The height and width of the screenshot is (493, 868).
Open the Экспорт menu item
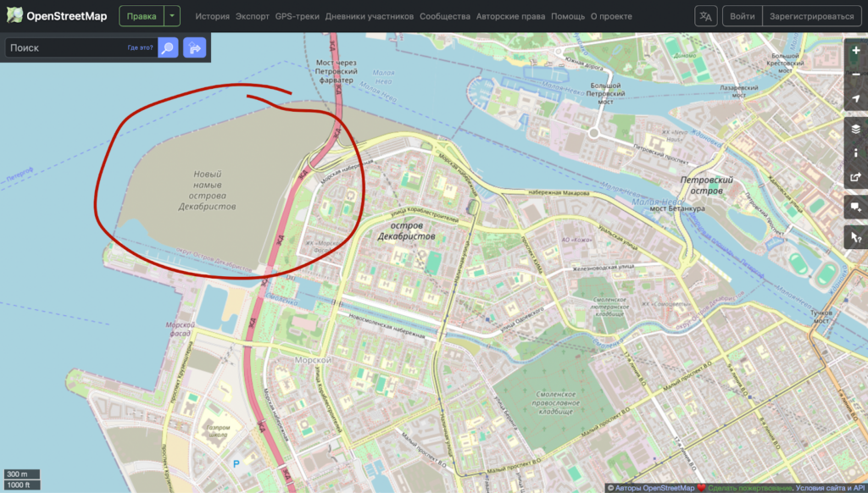click(x=253, y=16)
